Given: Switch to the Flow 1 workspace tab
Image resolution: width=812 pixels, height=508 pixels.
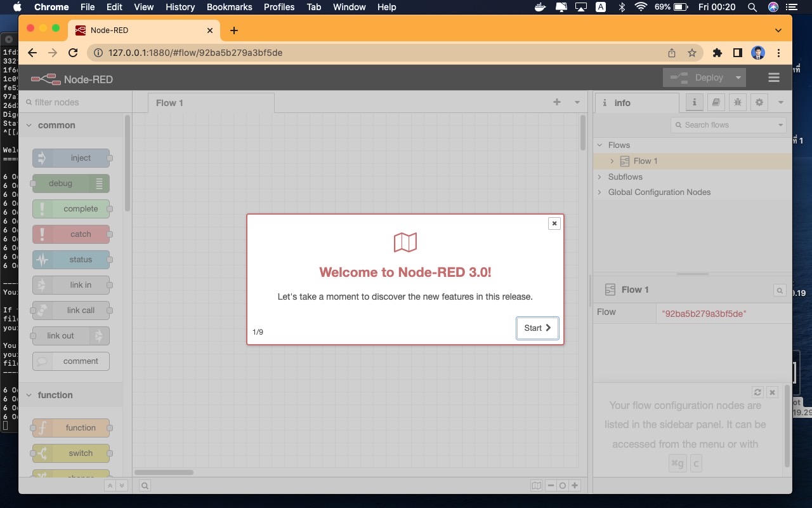Looking at the screenshot, I should pyautogui.click(x=211, y=103).
